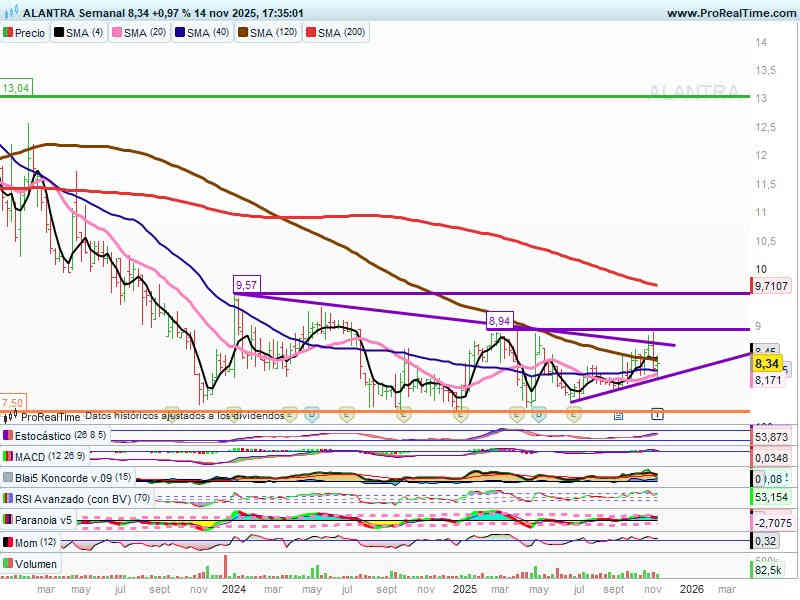Viewport: 800px width, 600px height.
Task: Select the green 13,04 horizontal level label
Action: [17, 89]
